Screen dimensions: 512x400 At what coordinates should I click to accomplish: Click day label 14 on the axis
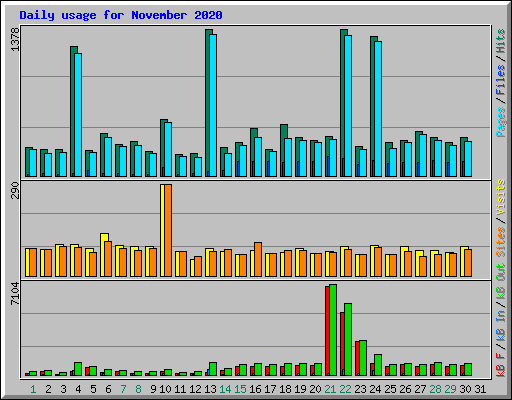[225, 389]
